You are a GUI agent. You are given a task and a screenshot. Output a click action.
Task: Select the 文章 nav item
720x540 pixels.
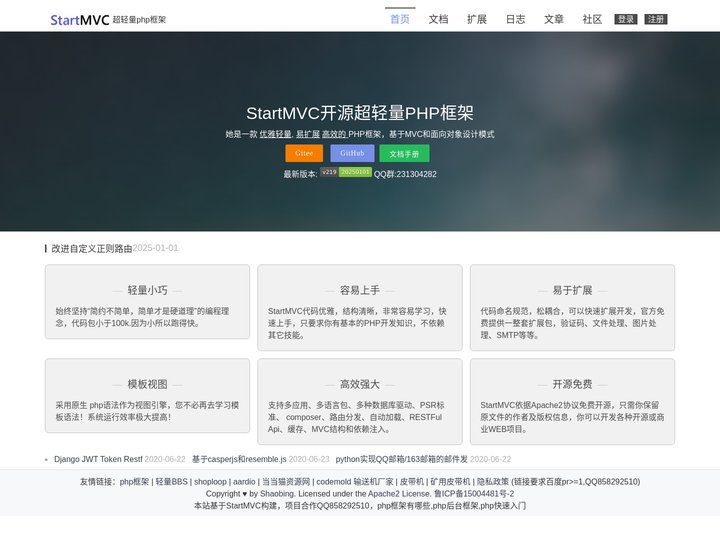554,19
